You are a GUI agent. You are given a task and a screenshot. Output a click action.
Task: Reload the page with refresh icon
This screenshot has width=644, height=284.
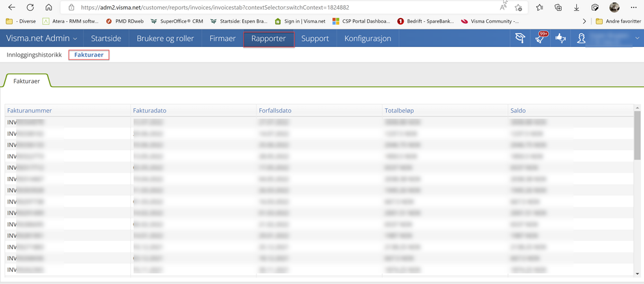point(30,7)
